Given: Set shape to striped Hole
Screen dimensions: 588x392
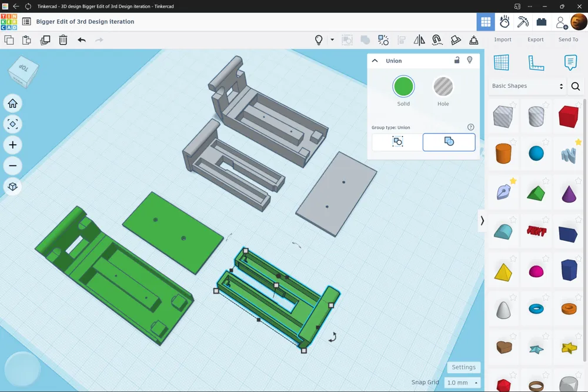Looking at the screenshot, I should coord(443,87).
